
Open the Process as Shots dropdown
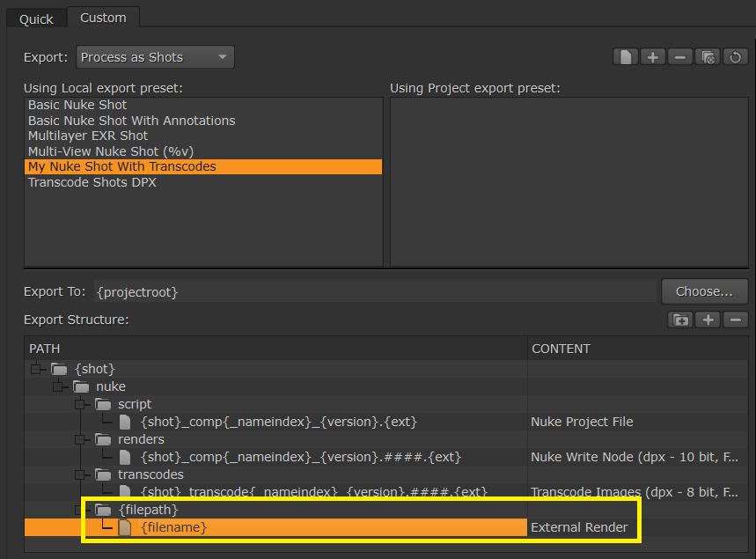[155, 56]
